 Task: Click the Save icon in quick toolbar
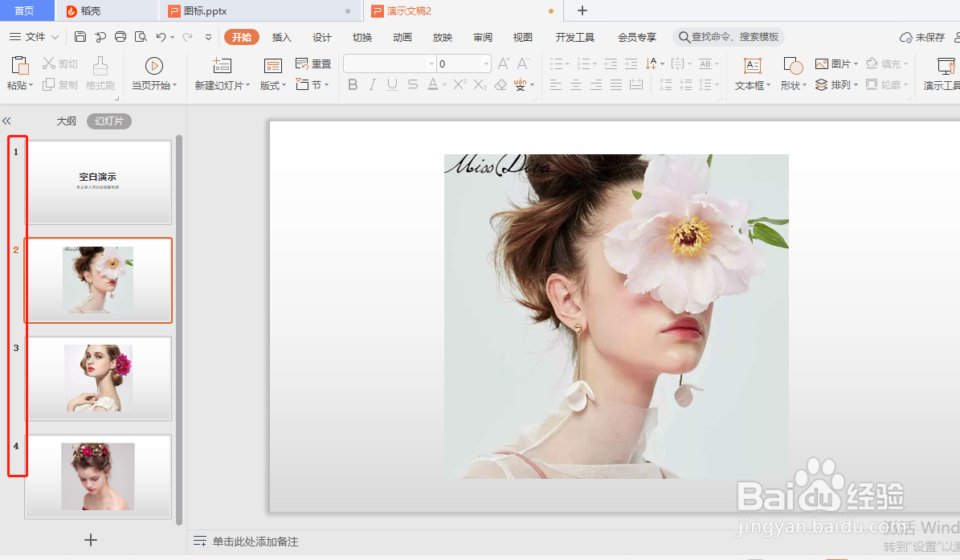point(80,37)
